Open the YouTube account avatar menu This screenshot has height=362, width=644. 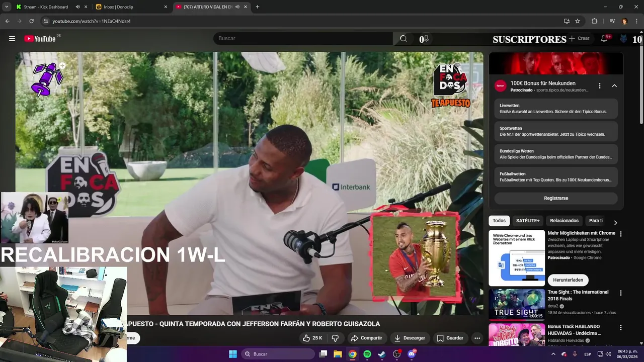point(623,39)
